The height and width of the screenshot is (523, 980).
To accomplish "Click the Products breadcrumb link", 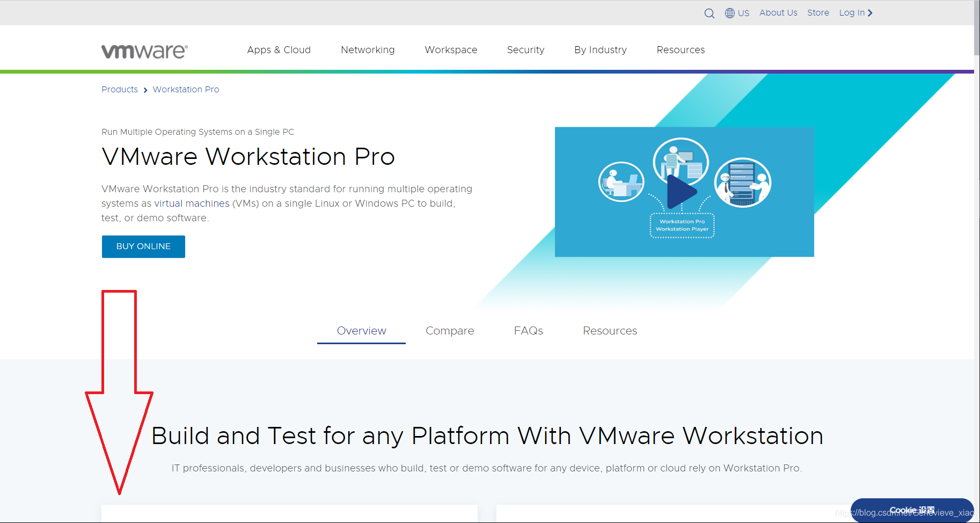I will (120, 90).
